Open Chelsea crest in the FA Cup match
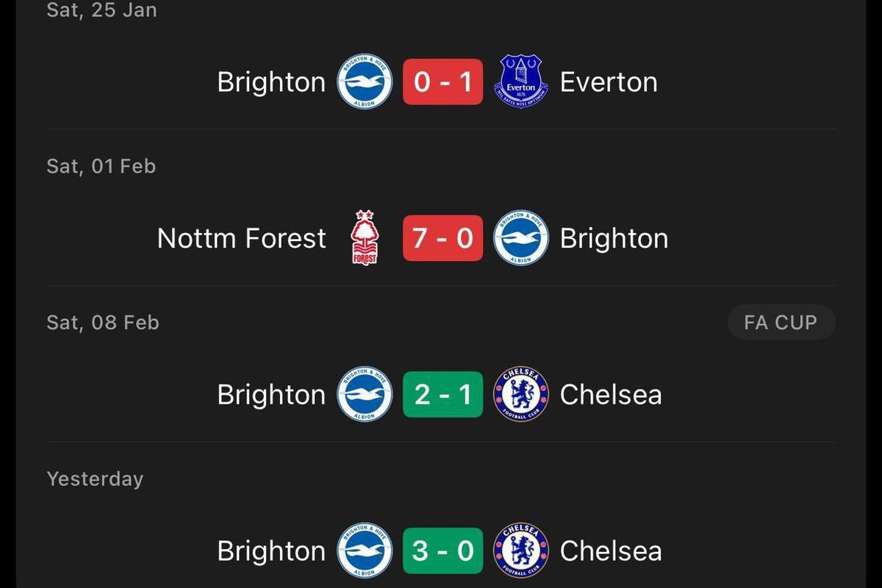 pyautogui.click(x=521, y=395)
